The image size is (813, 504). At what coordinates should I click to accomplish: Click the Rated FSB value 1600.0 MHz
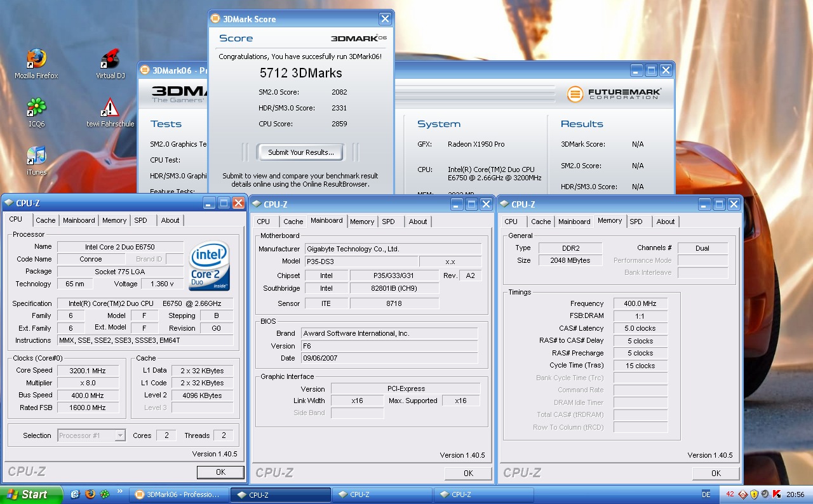point(88,408)
